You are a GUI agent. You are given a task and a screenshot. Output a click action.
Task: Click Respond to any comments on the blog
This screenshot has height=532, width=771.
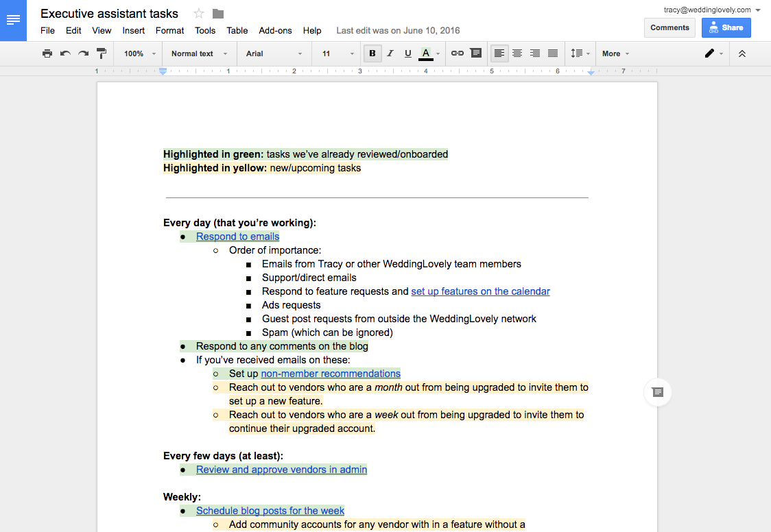(x=282, y=346)
